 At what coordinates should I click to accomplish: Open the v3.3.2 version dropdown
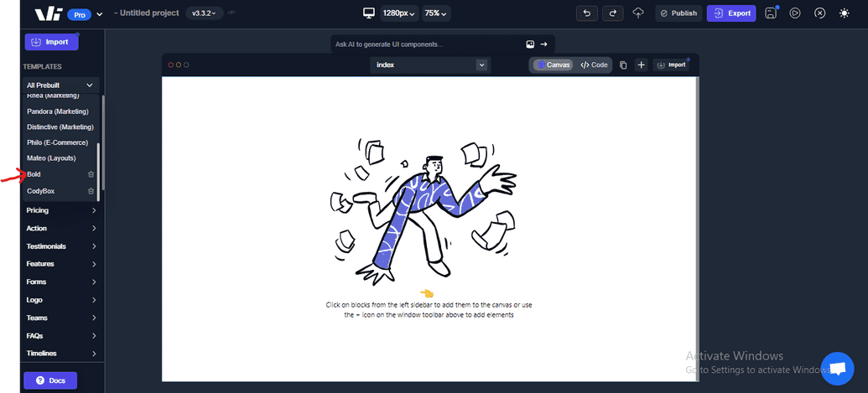pyautogui.click(x=205, y=13)
